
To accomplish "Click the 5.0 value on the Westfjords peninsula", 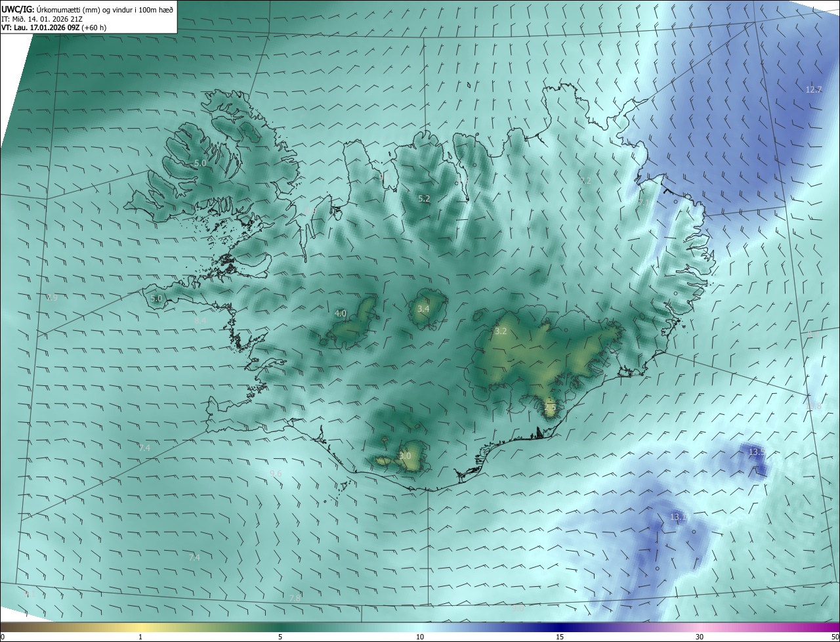I will [x=200, y=163].
